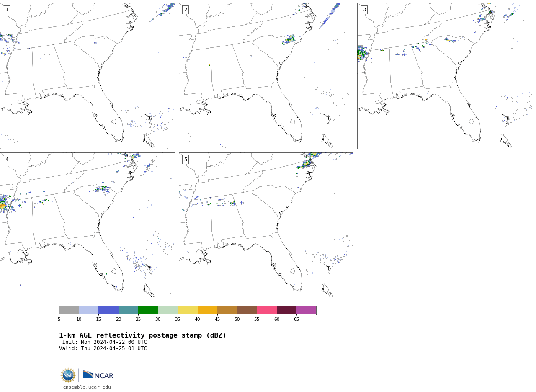The width and height of the screenshot is (536, 392).
Task: Click the 1-km AGL reflectivity title
Action: [x=142, y=335]
